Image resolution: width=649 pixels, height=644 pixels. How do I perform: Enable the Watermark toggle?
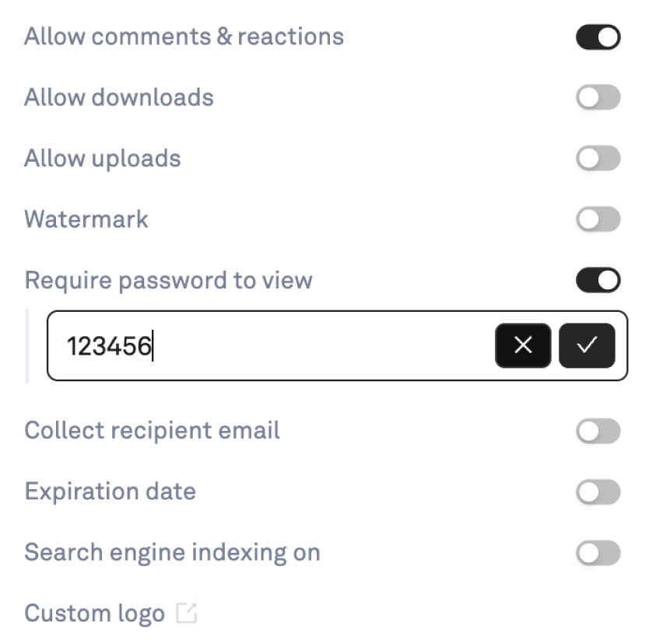tap(598, 219)
